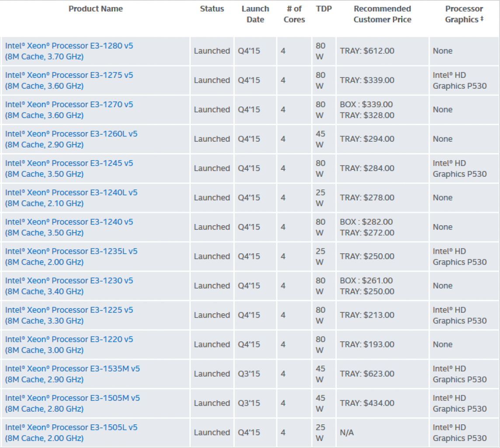Open the Xeon E3-1240L v5 product link

[71, 198]
